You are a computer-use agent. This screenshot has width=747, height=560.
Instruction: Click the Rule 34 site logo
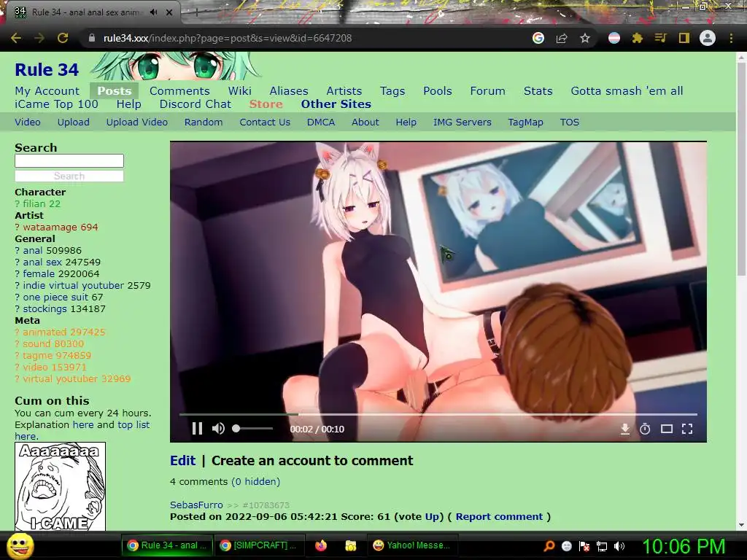(x=47, y=69)
